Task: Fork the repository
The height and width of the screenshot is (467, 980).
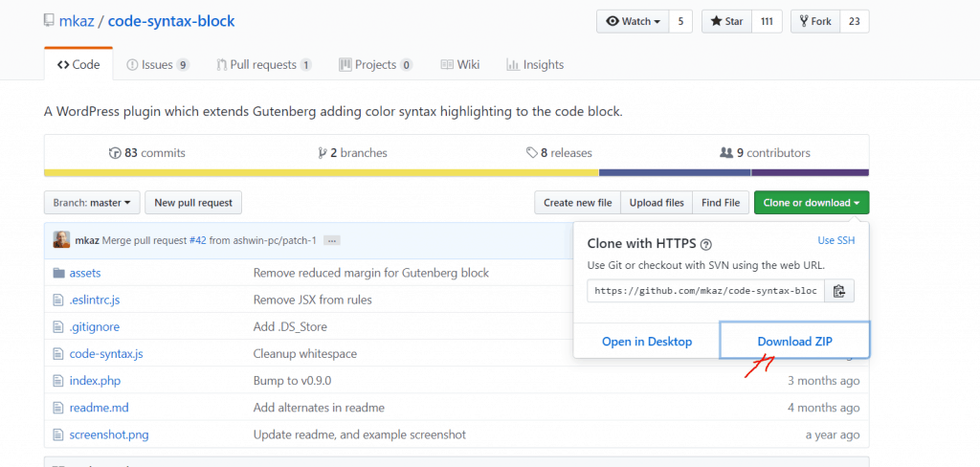Action: [815, 21]
